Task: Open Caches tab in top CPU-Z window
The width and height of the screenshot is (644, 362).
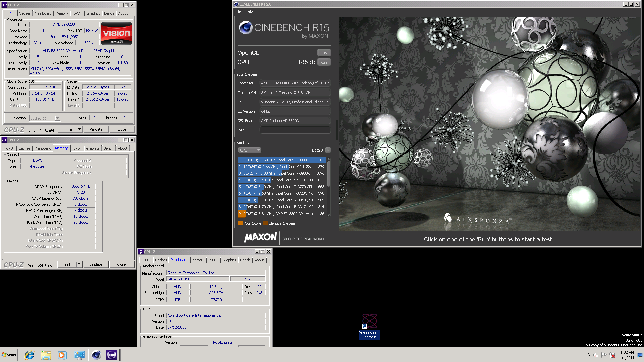Action: 25,13
